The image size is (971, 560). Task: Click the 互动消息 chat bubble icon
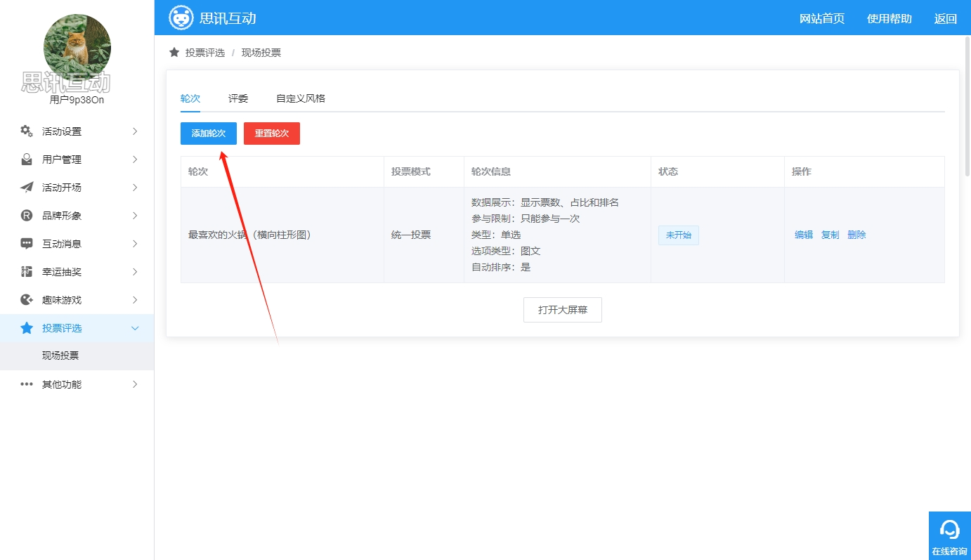(x=27, y=244)
